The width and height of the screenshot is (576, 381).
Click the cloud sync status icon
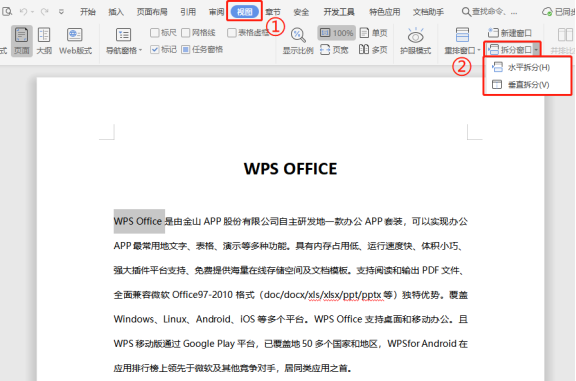click(x=547, y=12)
